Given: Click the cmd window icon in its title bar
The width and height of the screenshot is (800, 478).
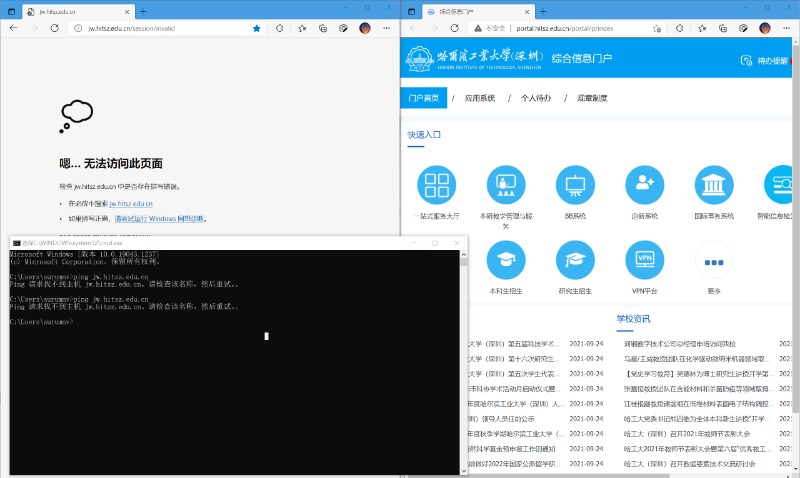Looking at the screenshot, I should coord(16,243).
